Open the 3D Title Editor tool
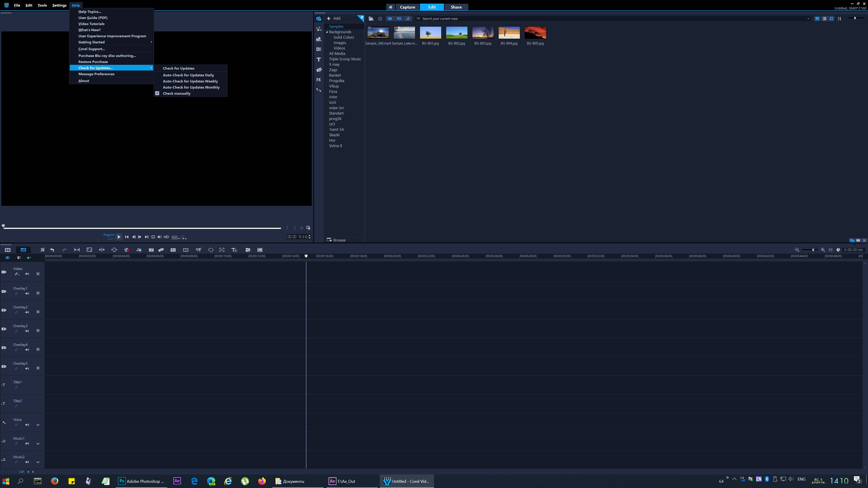This screenshot has height=488, width=868. point(234,250)
